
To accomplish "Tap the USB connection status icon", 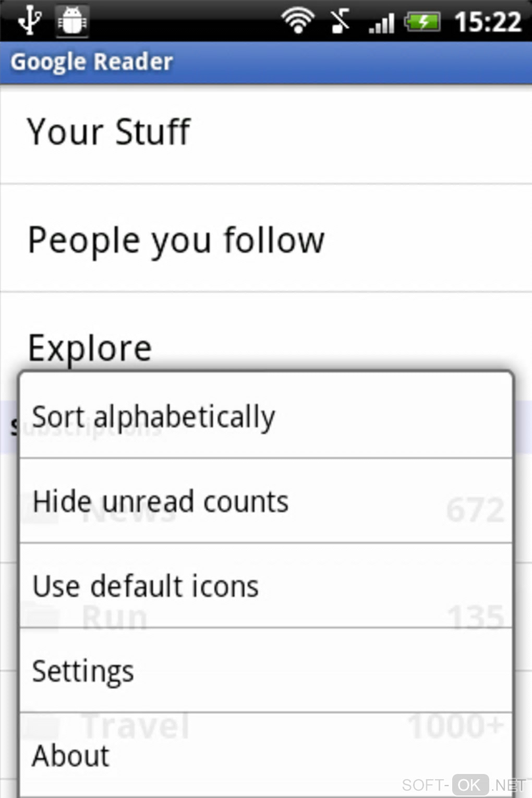I will point(29,21).
